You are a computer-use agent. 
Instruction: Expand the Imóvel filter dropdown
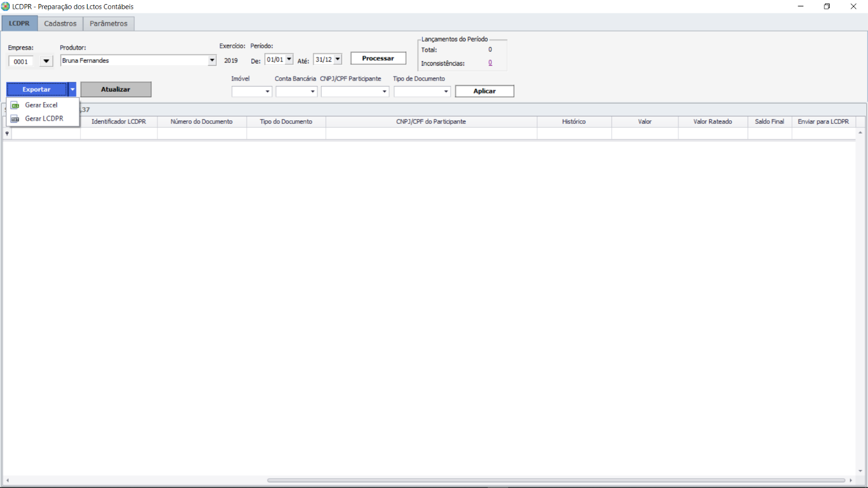point(267,91)
